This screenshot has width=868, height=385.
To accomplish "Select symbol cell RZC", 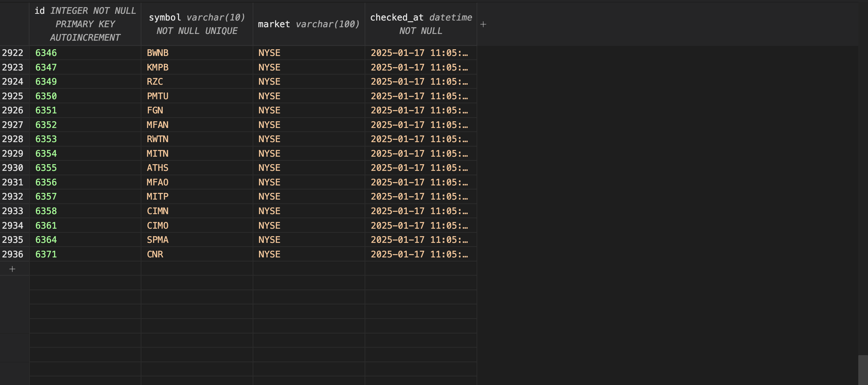I will click(197, 82).
